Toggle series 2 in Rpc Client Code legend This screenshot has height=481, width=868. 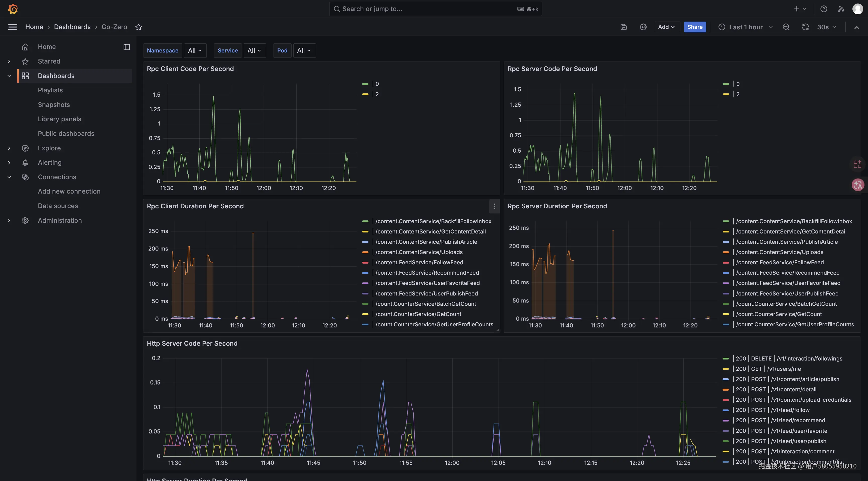pos(377,94)
